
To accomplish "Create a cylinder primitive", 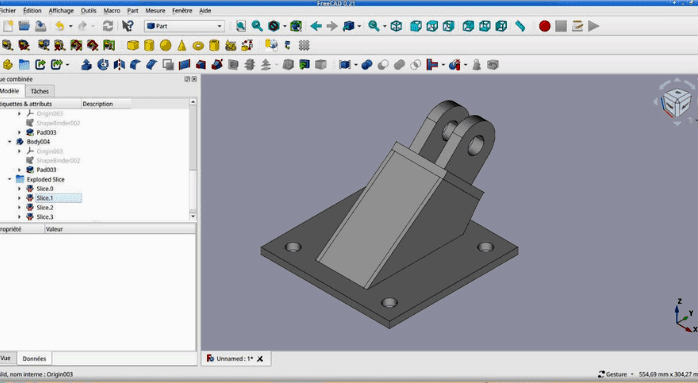I will click(x=149, y=45).
